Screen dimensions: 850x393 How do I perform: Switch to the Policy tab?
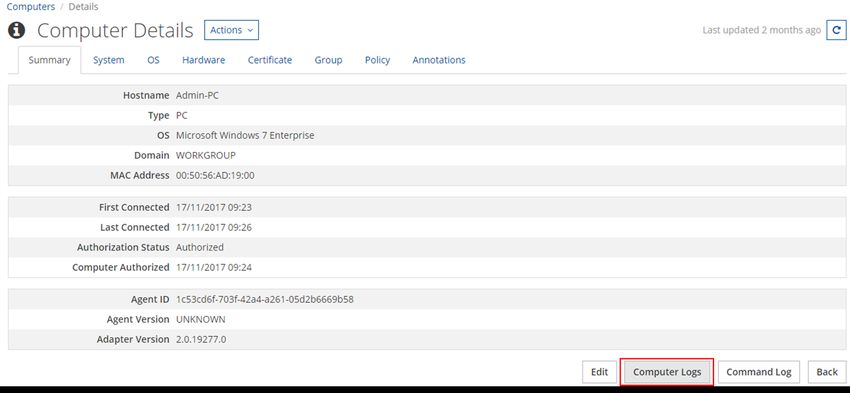click(x=377, y=60)
